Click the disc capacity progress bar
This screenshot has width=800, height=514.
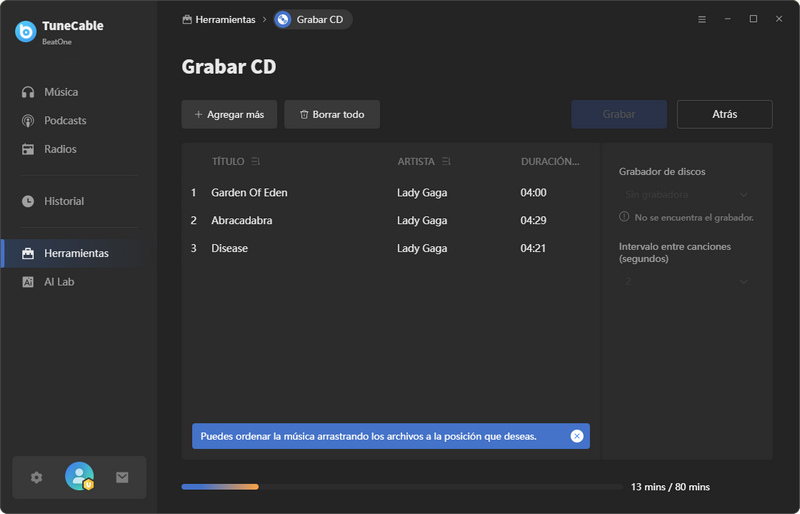pos(401,487)
